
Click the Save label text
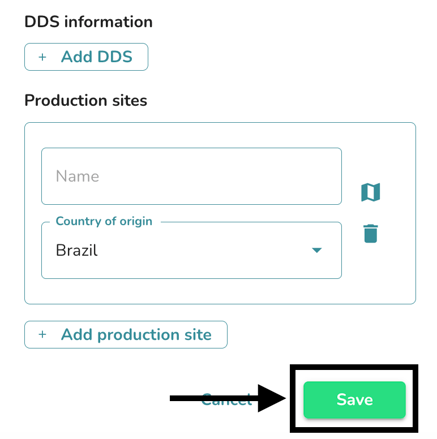(x=354, y=399)
